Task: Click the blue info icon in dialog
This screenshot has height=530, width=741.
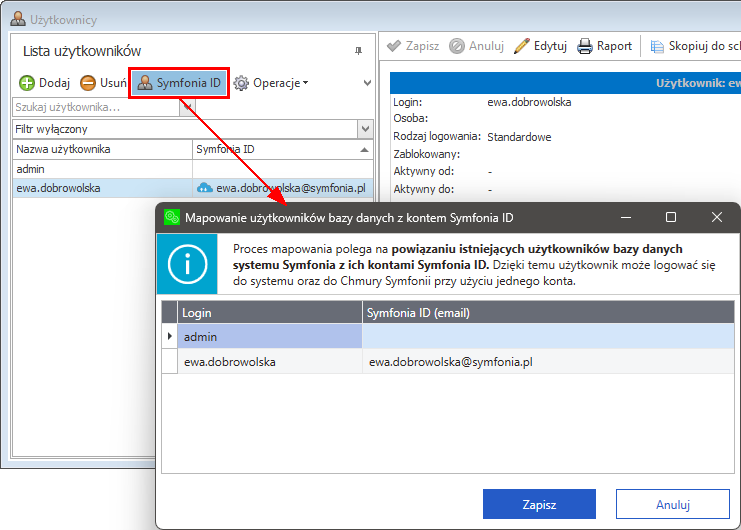Action: point(189,264)
